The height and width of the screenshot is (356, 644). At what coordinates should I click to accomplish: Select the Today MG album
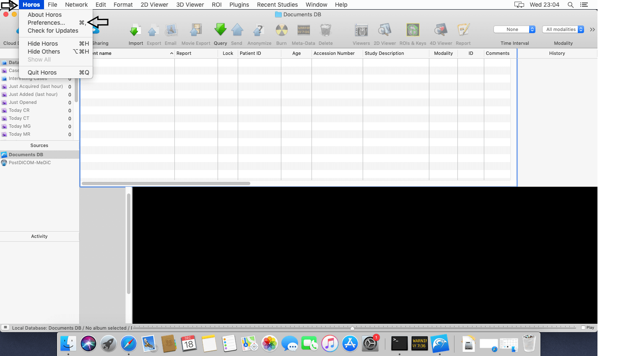point(36,126)
